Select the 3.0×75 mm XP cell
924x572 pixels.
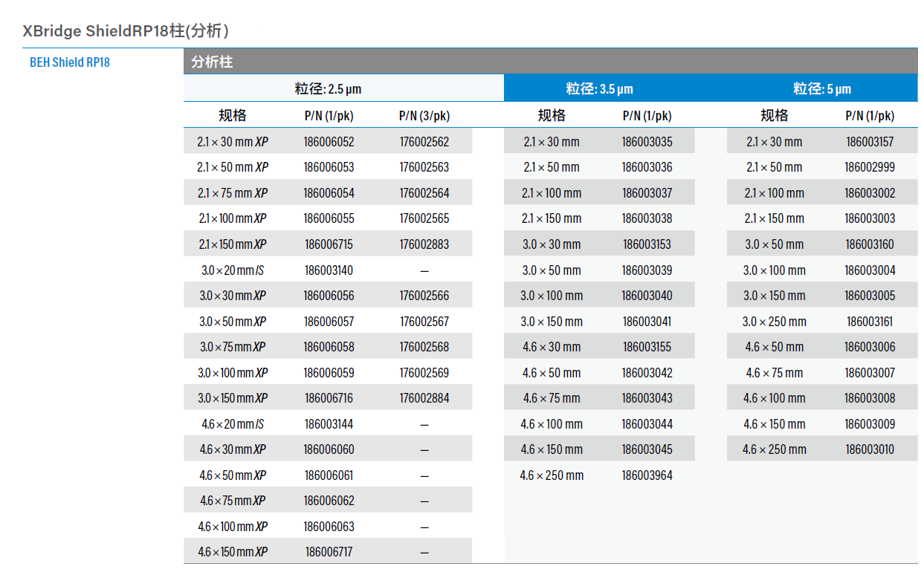pyautogui.click(x=233, y=347)
